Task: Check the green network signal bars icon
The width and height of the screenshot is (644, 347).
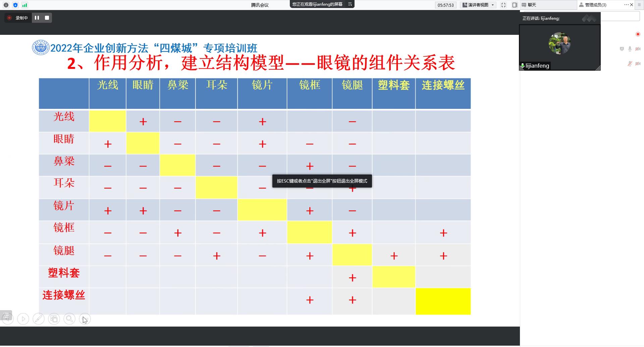Action: point(25,5)
